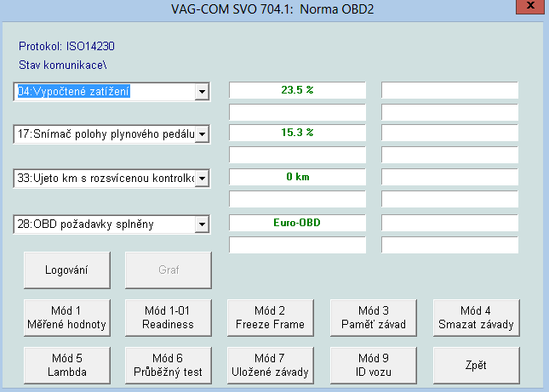The height and width of the screenshot is (392, 549).
Task: Open Mód 1-01 Readiness
Action: click(x=169, y=317)
